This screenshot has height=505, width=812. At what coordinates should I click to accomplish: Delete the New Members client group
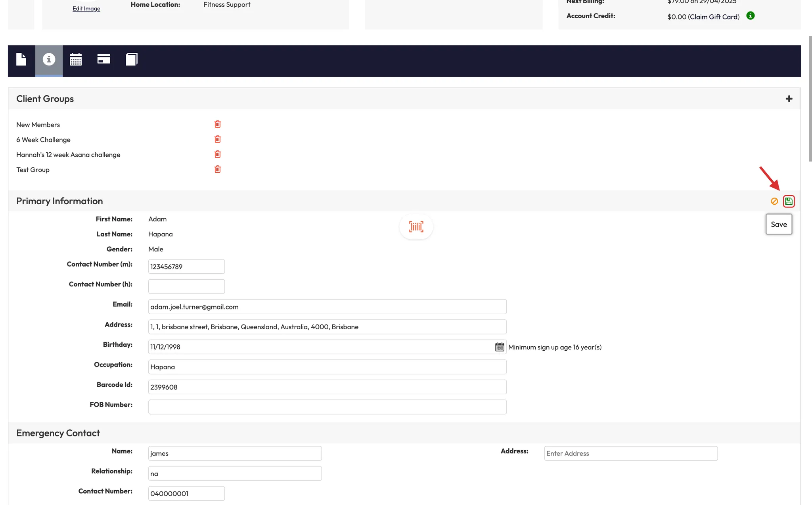click(217, 124)
